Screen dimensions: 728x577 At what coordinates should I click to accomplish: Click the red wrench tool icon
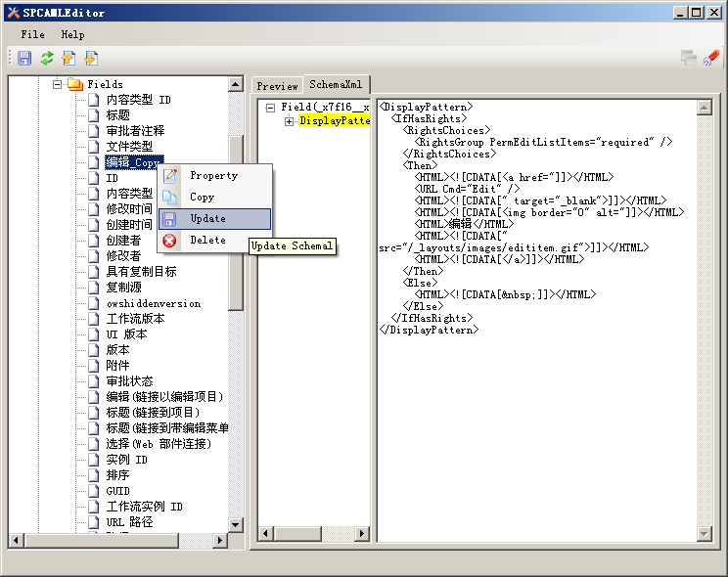pos(711,59)
